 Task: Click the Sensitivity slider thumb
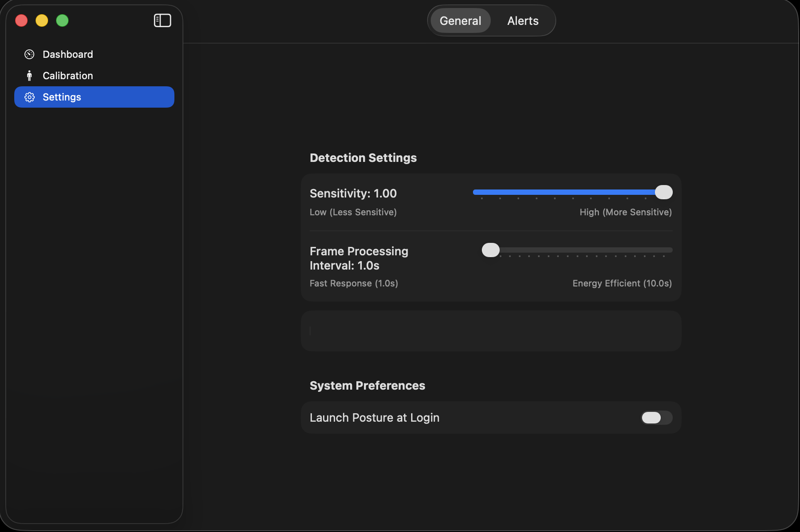tap(663, 192)
